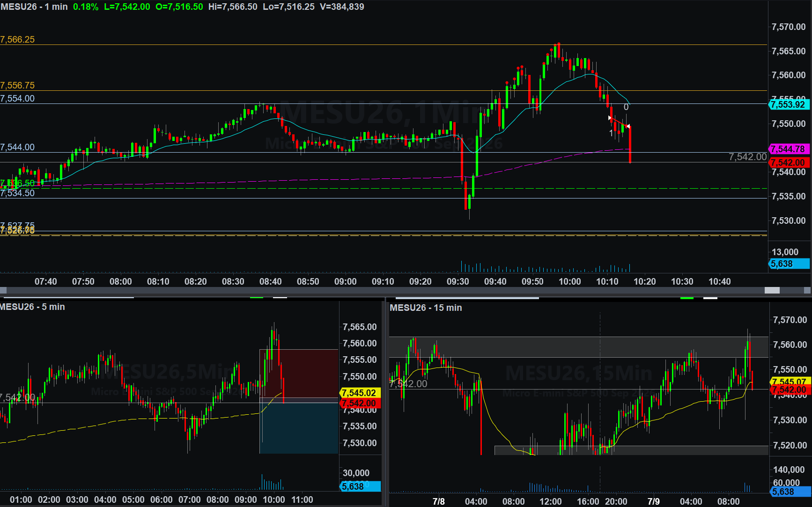Click the 7/9 date label on 15 min chart
The image size is (812, 507).
(654, 501)
